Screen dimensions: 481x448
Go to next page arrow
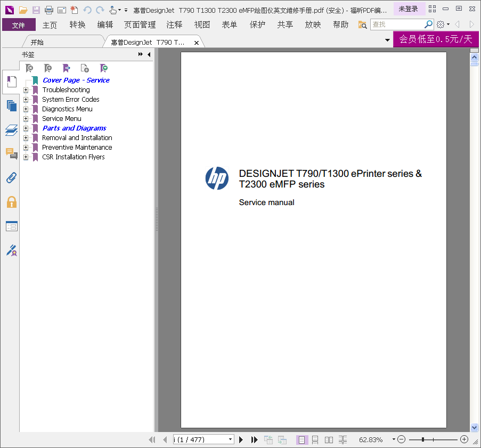[x=241, y=439]
